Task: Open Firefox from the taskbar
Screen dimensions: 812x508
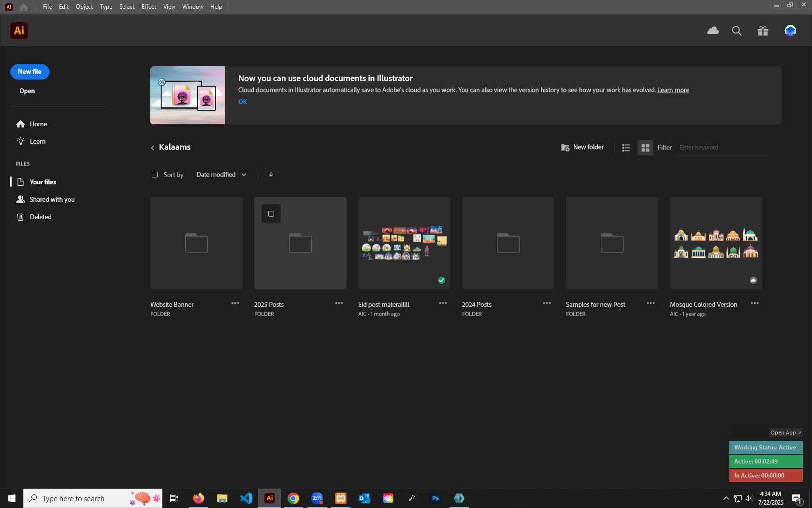Action: 198,498
